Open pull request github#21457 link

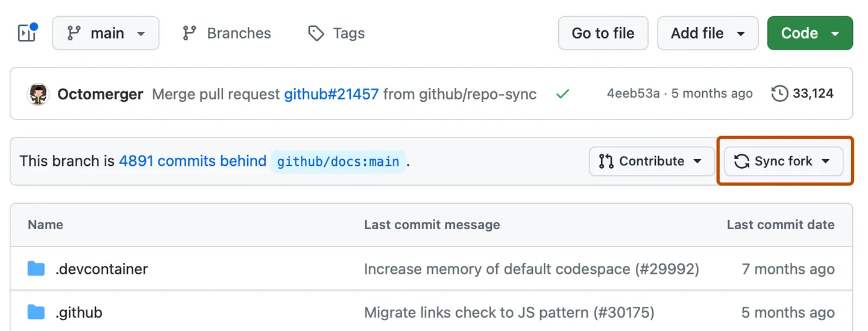click(x=332, y=94)
